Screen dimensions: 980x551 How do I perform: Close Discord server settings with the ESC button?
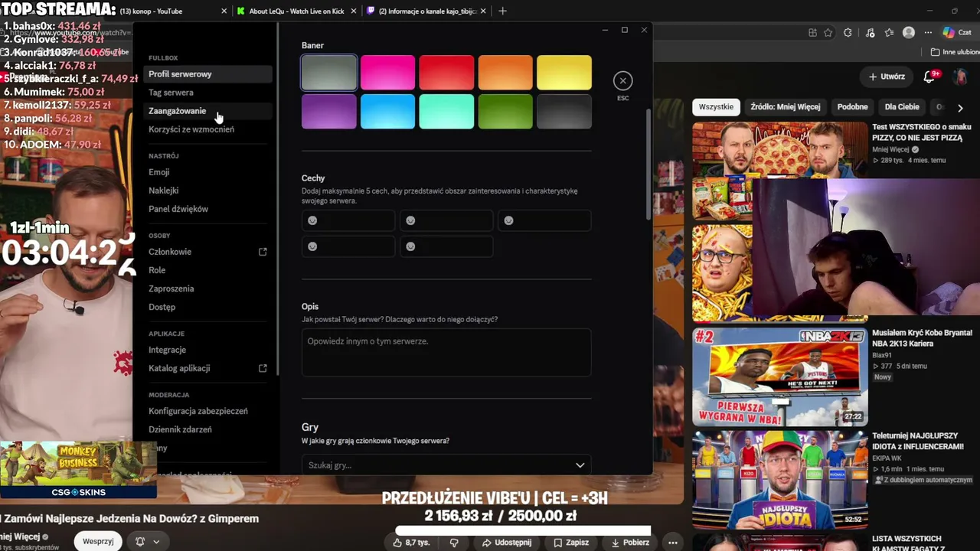pyautogui.click(x=623, y=80)
